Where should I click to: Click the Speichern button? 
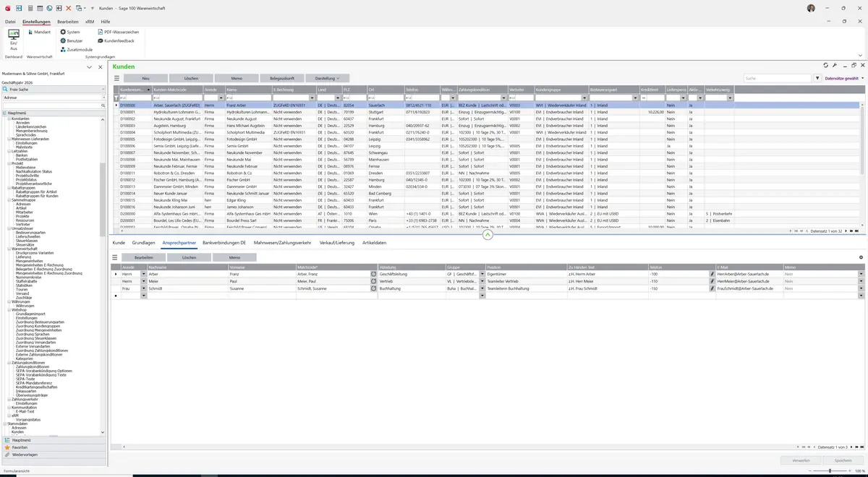(843, 460)
